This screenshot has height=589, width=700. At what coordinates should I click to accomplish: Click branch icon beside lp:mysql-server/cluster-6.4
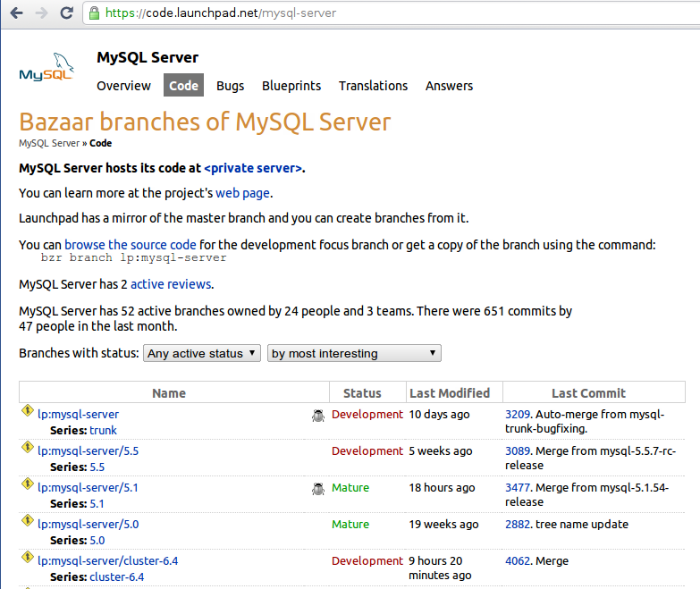click(27, 557)
